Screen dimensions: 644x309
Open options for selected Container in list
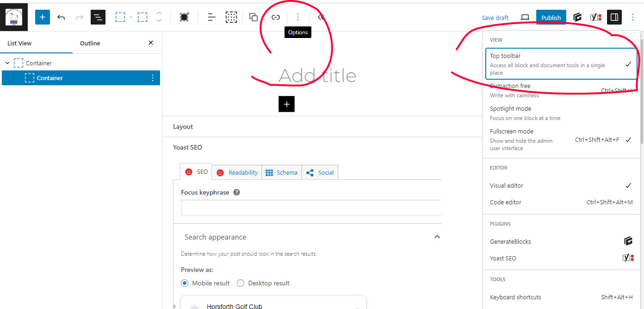click(153, 78)
